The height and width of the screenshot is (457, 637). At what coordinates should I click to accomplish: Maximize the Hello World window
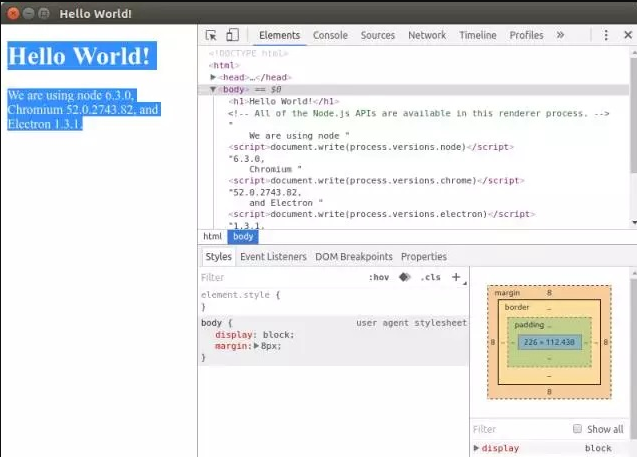coord(44,13)
